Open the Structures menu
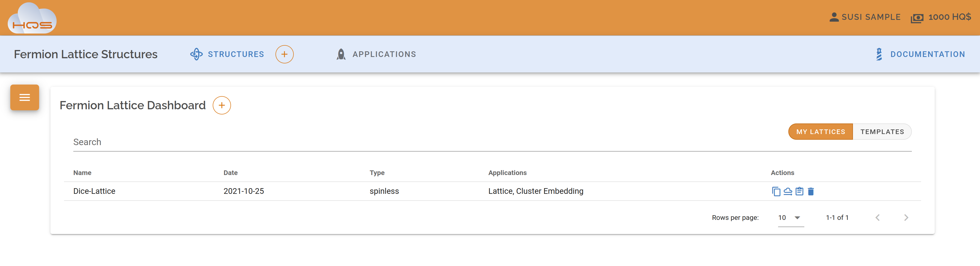The width and height of the screenshot is (980, 266). pos(236,54)
